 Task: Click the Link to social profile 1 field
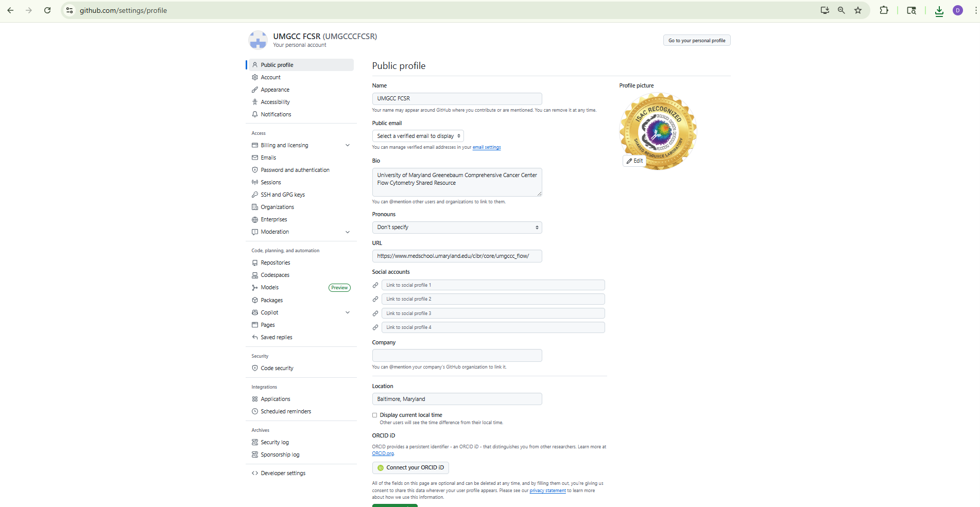coord(493,285)
